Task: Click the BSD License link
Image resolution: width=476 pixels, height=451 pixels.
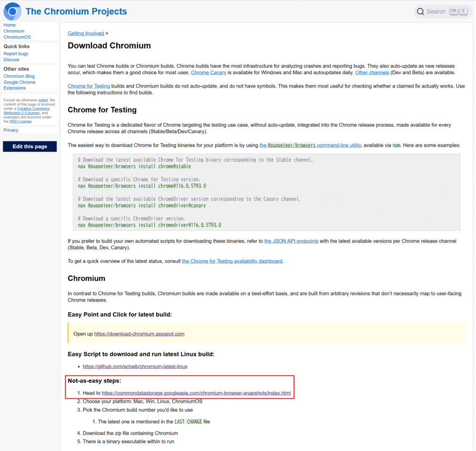Action: [20, 121]
